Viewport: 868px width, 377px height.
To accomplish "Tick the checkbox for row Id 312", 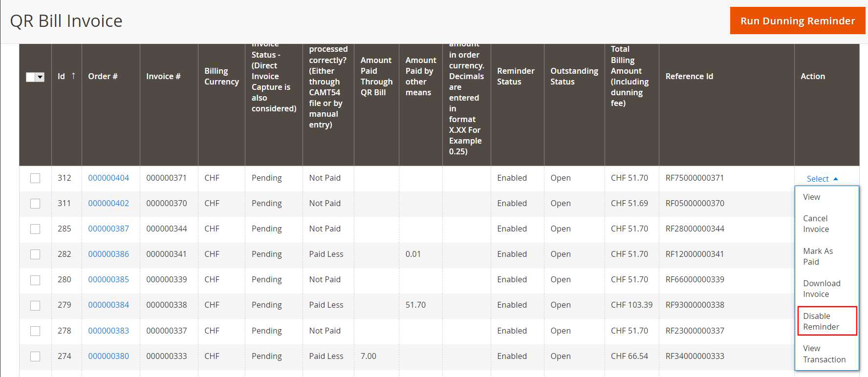I will (x=35, y=178).
